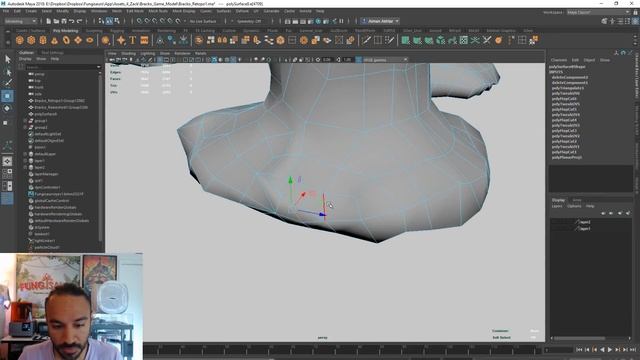Activate the Move tool in the toolbox

tap(7, 96)
